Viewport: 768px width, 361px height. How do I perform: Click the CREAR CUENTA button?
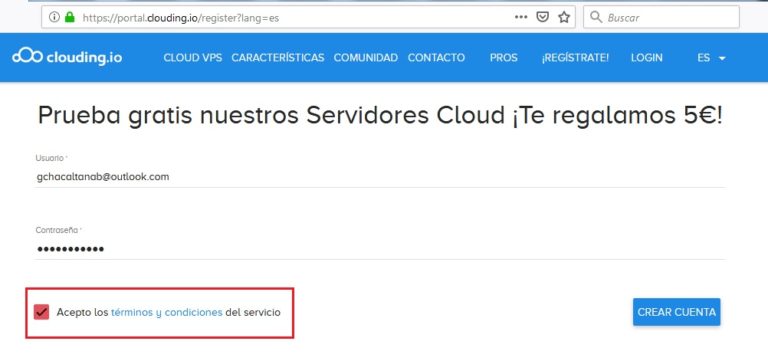[x=676, y=312]
